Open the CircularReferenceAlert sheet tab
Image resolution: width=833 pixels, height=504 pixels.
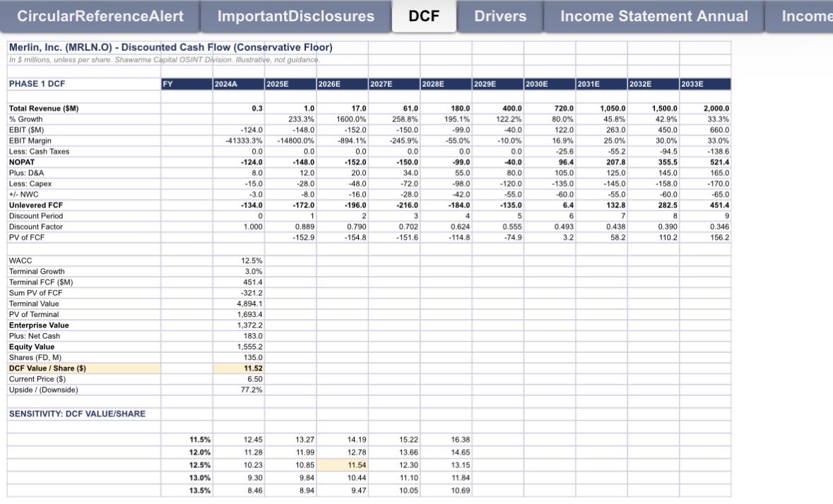click(100, 16)
